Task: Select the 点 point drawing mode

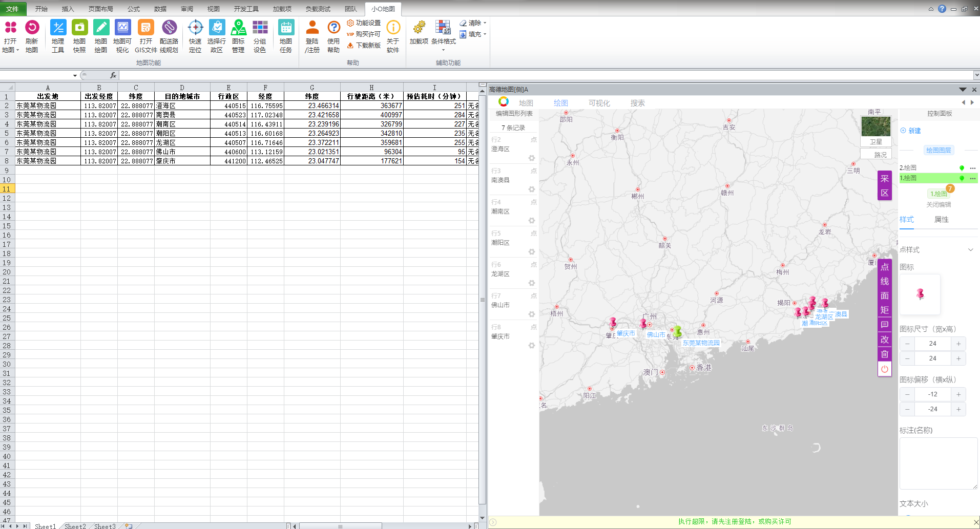Action: [885, 267]
